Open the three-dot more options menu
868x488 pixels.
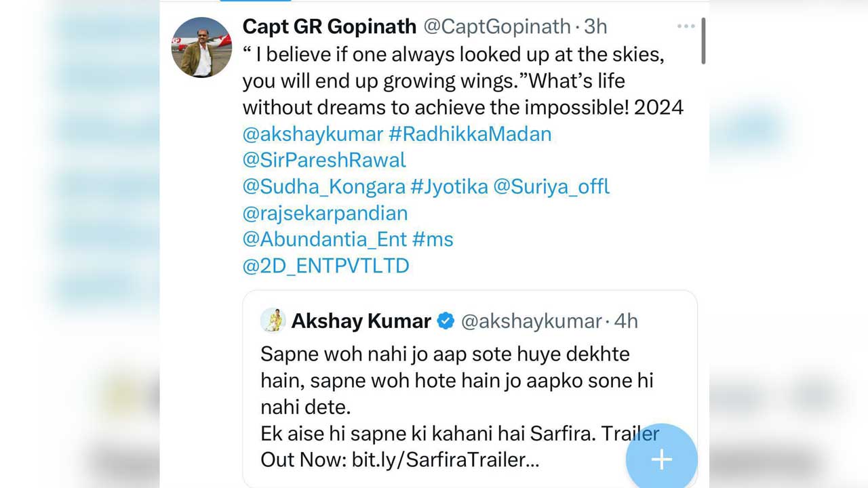(x=686, y=26)
